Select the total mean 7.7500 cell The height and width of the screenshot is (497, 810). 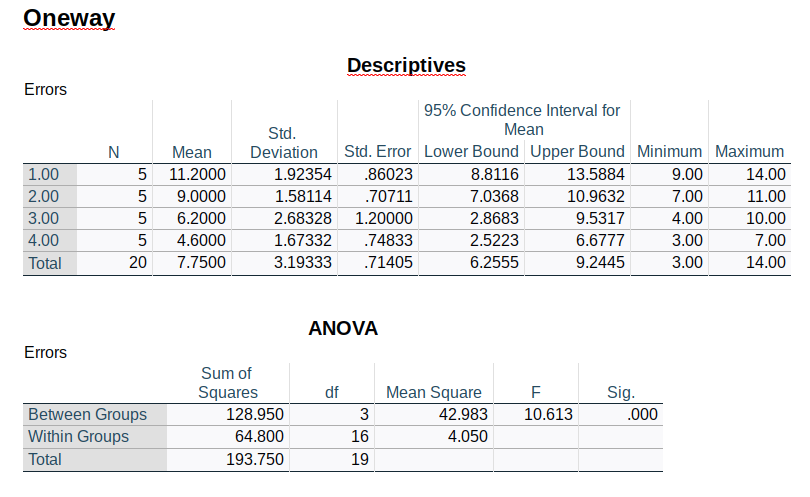[x=196, y=263]
